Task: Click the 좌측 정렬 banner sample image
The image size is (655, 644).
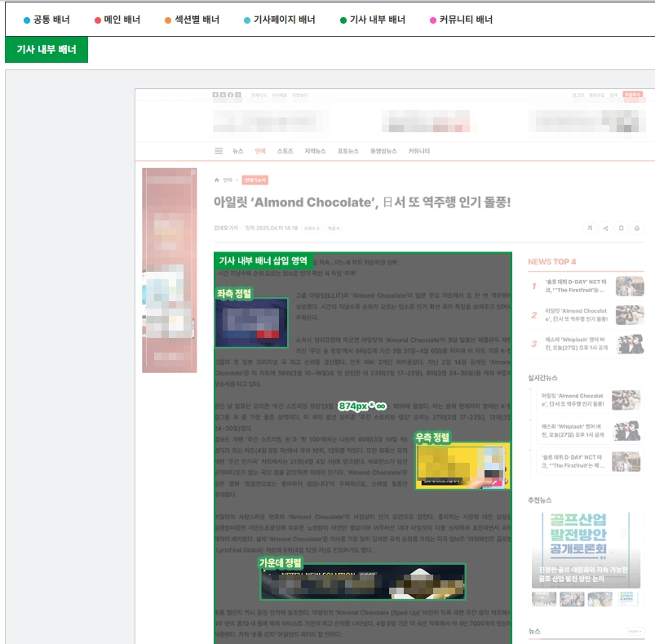Action: pos(251,322)
